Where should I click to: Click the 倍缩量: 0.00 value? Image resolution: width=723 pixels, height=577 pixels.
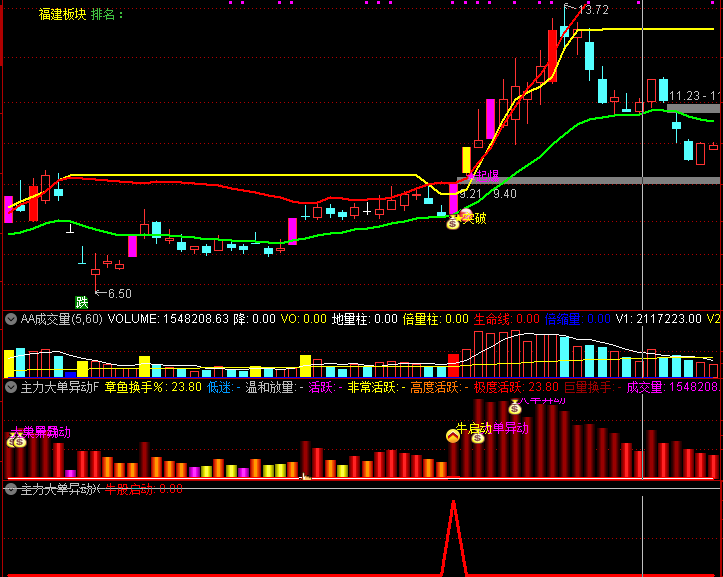point(578,319)
